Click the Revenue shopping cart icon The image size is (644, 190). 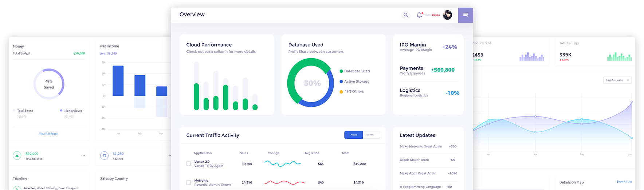click(x=104, y=155)
